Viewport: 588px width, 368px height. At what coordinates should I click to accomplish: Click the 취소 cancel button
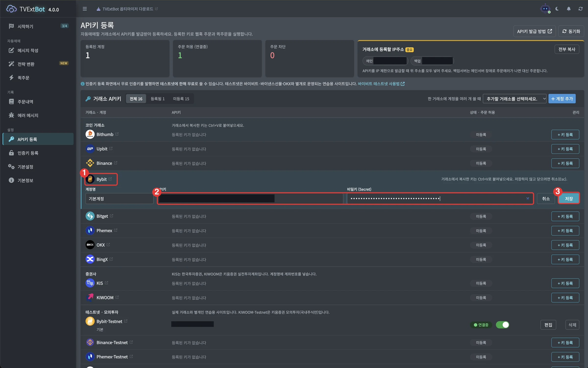point(546,199)
